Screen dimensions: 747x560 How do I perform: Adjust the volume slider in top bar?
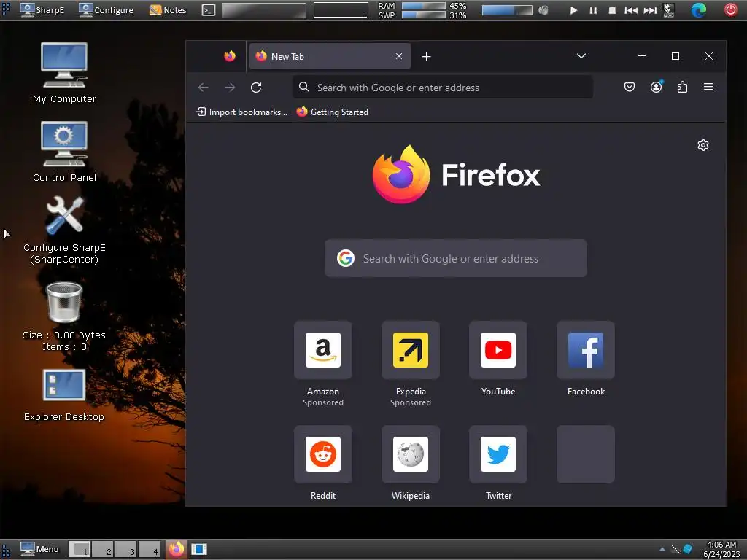point(507,10)
